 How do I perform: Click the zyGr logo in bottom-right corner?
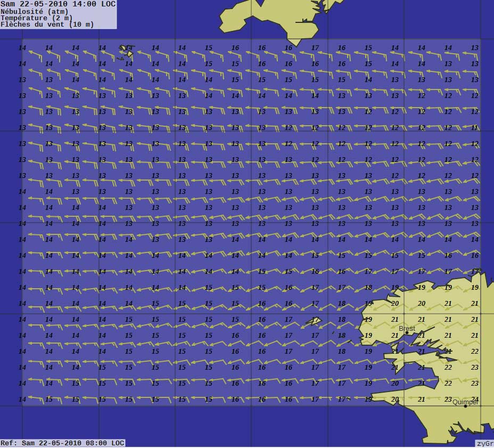484,443
